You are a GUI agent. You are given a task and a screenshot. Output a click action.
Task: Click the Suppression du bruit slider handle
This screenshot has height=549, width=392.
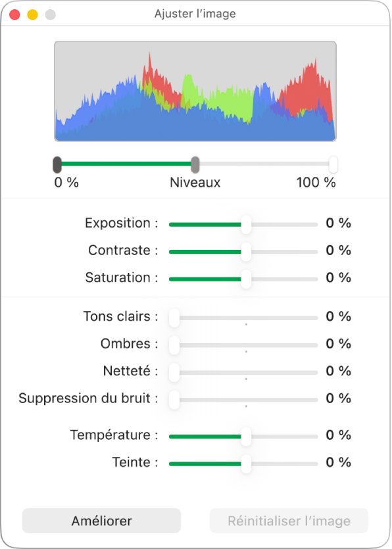pyautogui.click(x=174, y=400)
